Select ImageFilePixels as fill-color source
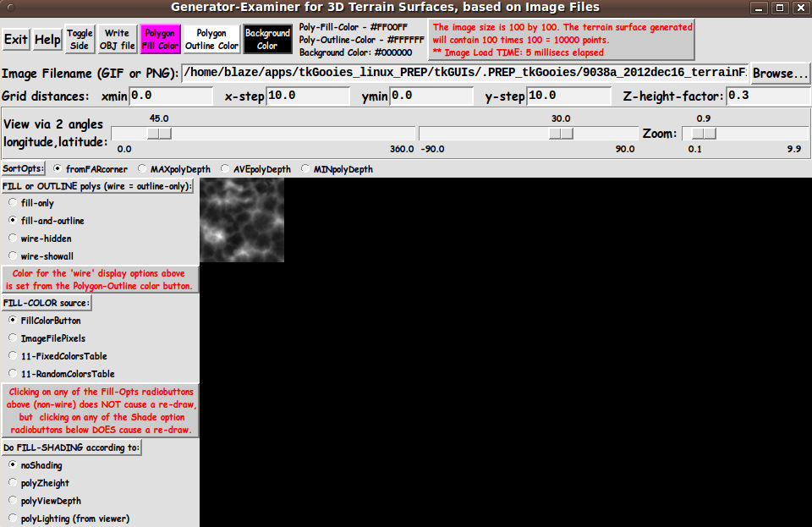Image resolution: width=812 pixels, height=527 pixels. [x=47, y=338]
